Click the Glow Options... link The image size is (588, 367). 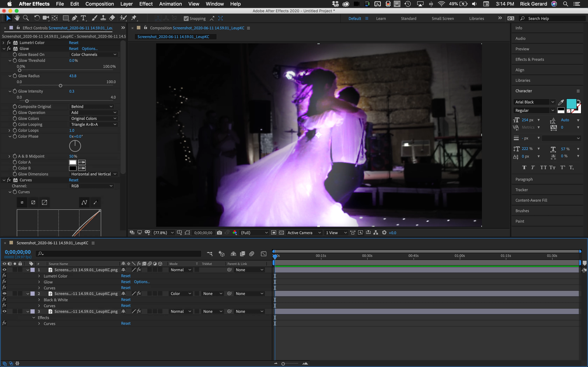(x=90, y=49)
